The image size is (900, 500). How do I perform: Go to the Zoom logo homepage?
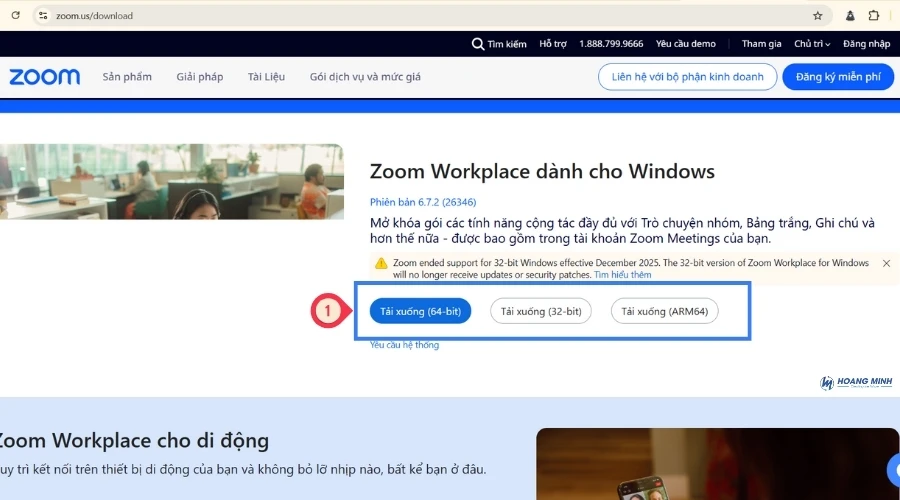click(44, 77)
